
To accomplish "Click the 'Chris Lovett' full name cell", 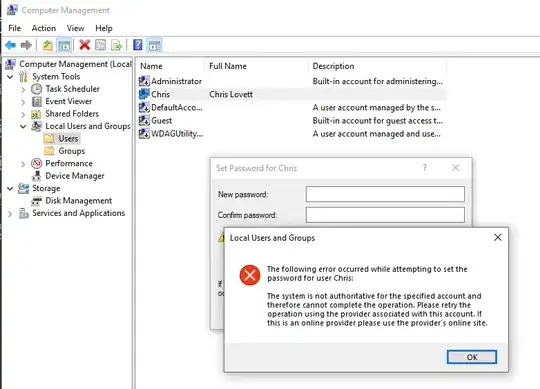I will tap(231, 94).
